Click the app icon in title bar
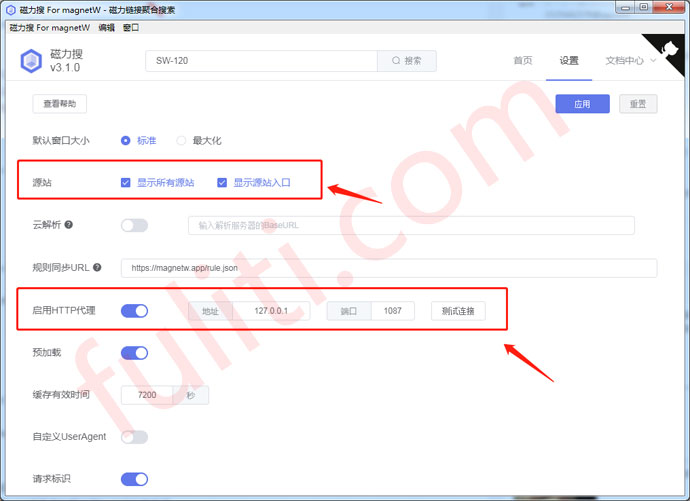690x501 pixels. click(10, 8)
